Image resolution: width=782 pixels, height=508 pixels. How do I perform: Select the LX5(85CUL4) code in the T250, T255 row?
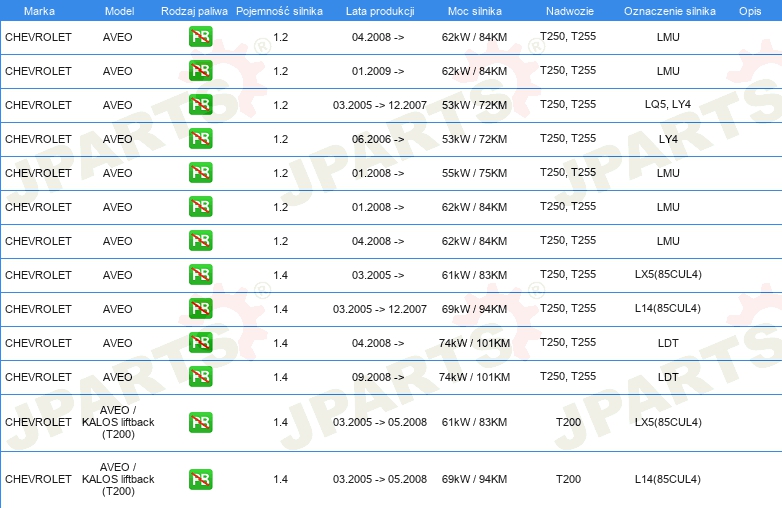point(668,274)
